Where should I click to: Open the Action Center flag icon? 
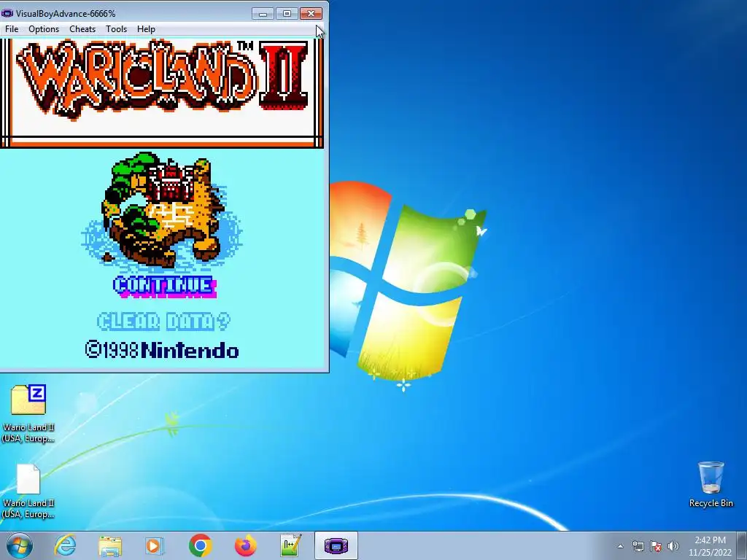point(656,546)
